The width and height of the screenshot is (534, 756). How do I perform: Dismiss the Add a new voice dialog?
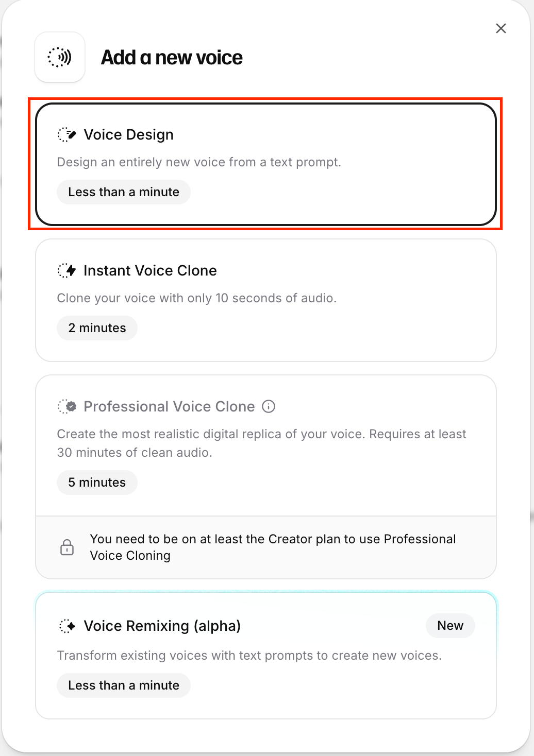point(500,28)
